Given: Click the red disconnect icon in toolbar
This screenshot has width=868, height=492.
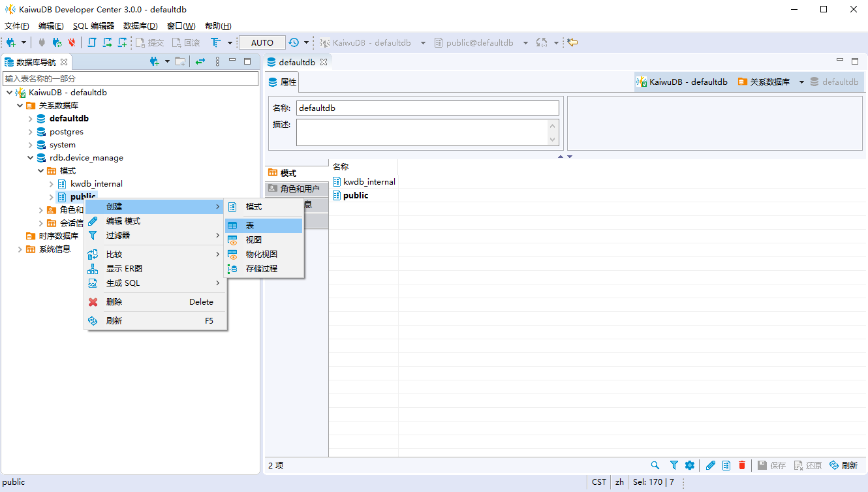Looking at the screenshot, I should [x=72, y=42].
